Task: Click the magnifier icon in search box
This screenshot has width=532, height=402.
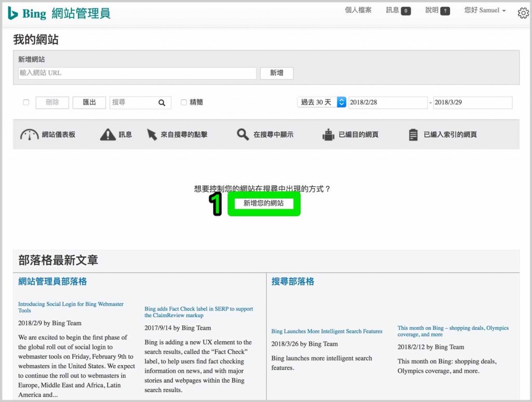Action: click(162, 102)
